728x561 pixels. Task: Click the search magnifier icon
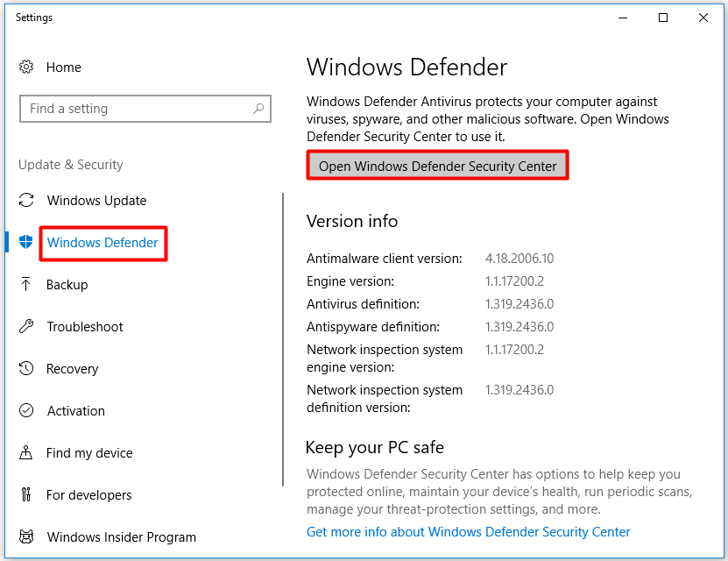pyautogui.click(x=258, y=109)
